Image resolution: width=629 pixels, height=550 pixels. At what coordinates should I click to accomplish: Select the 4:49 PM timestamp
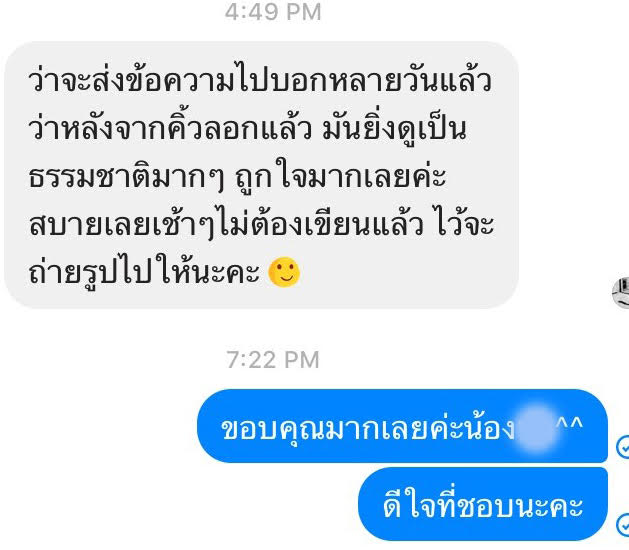click(273, 12)
